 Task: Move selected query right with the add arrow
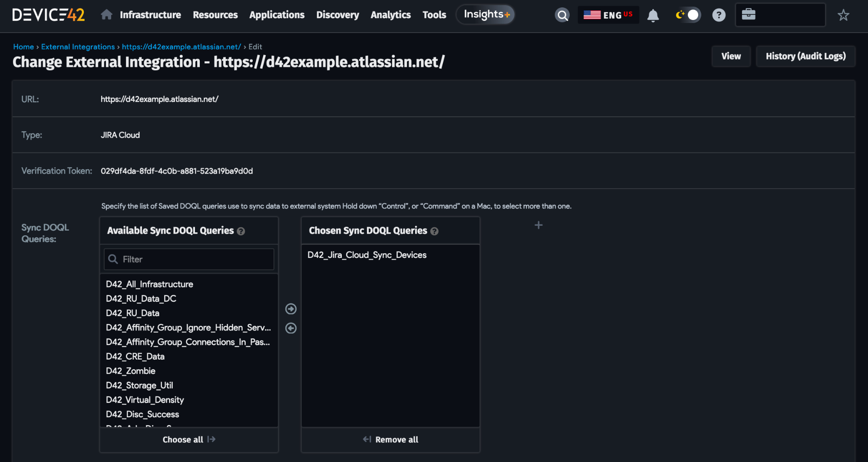click(x=290, y=309)
